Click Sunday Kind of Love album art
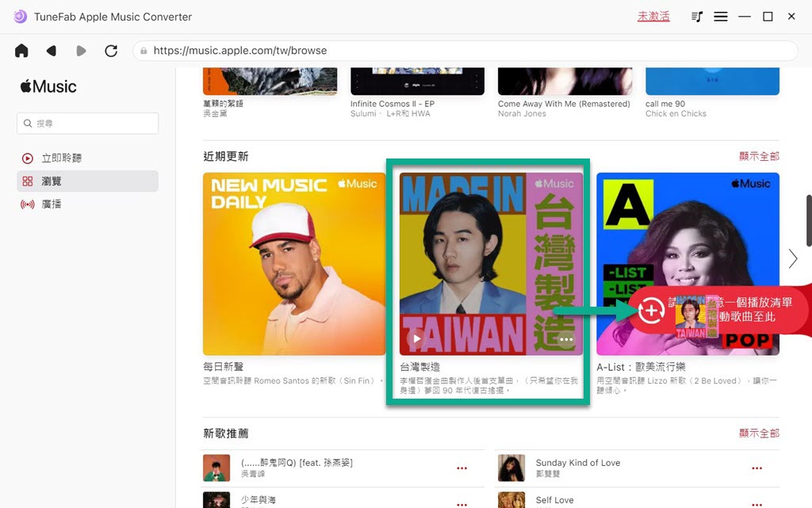The height and width of the screenshot is (508, 812). 511,468
